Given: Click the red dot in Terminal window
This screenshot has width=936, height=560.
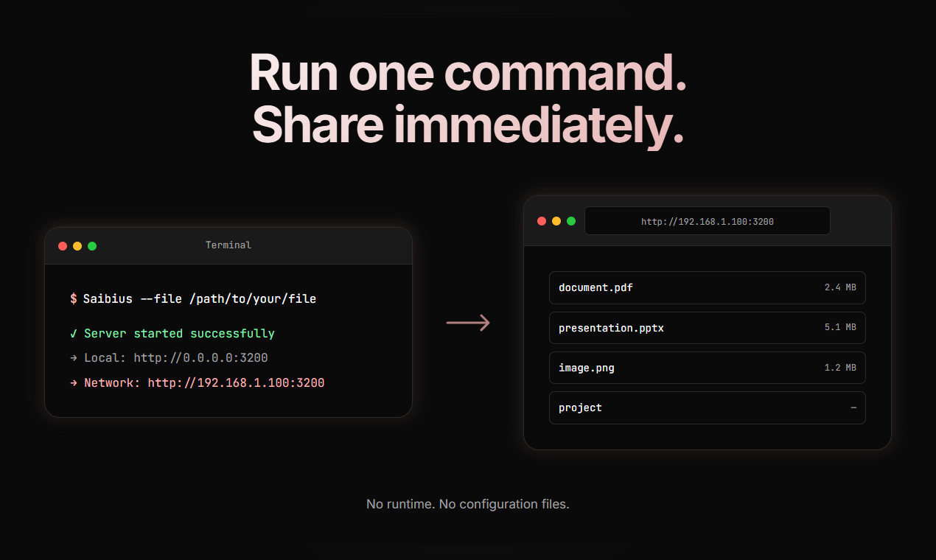Looking at the screenshot, I should click(x=63, y=246).
